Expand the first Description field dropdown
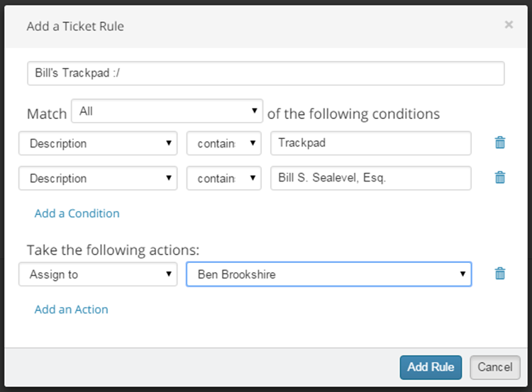Viewport: 532px width, 392px height. tap(98, 143)
